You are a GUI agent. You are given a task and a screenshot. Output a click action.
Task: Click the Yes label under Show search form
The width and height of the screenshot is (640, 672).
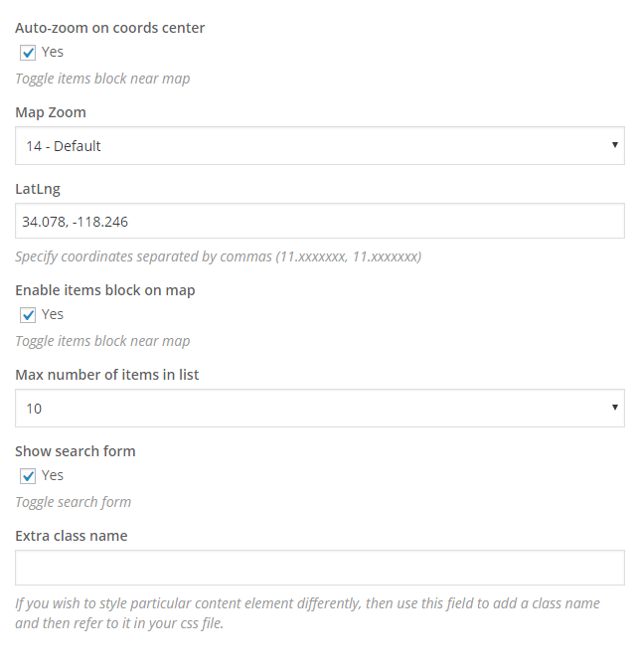pos(53,475)
